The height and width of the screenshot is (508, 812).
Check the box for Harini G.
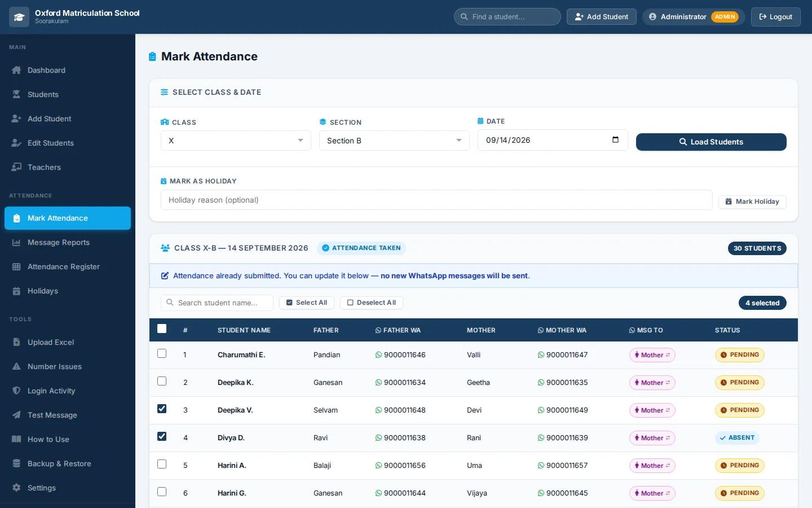(x=162, y=492)
